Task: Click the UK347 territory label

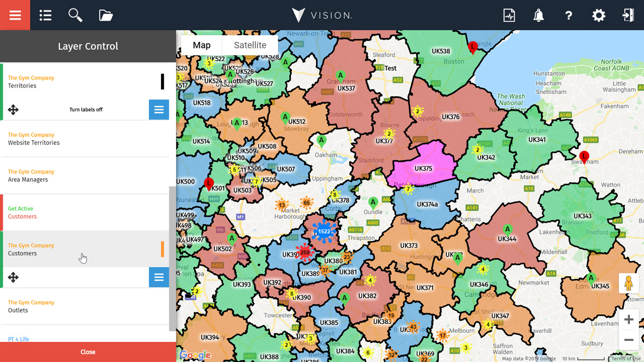Action: [500, 316]
